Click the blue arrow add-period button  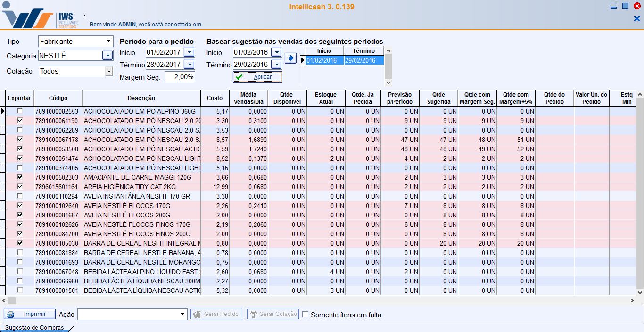tap(290, 58)
